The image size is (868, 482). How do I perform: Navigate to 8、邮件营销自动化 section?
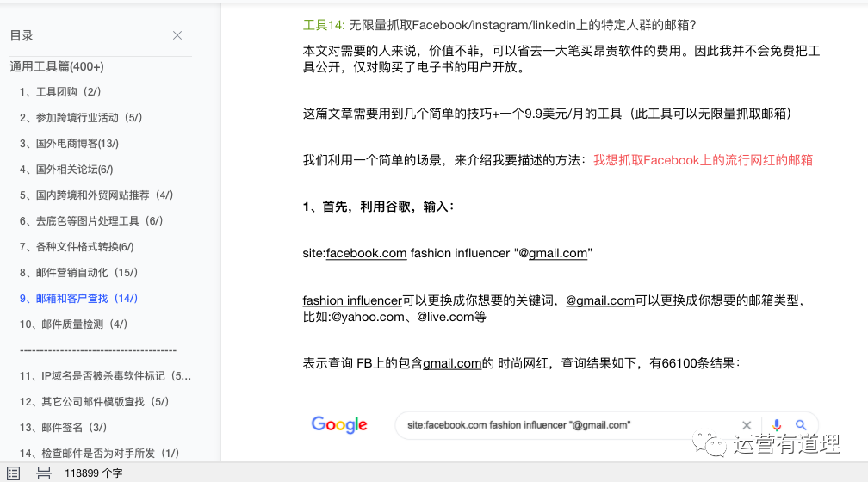[x=78, y=273]
